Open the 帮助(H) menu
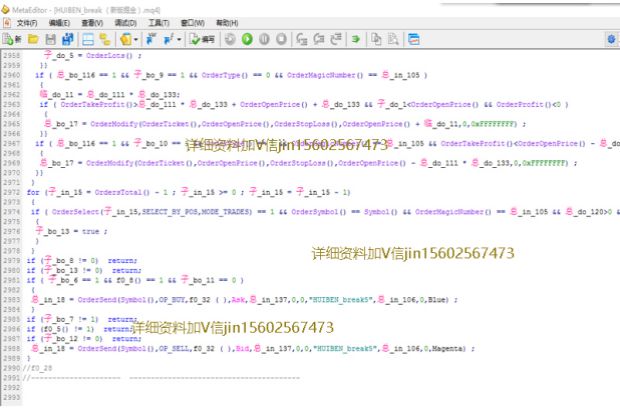Viewport: 620px width, 410px height. pyautogui.click(x=227, y=21)
